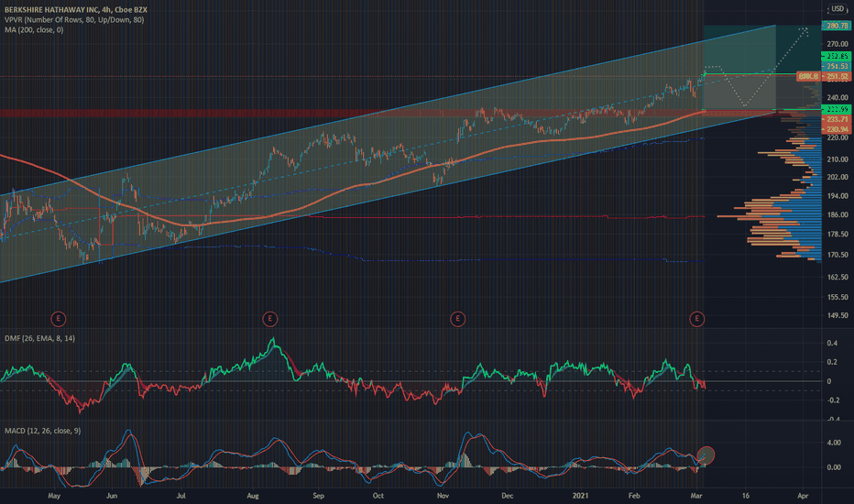
Task: Click the 230.94 price label
Action: point(836,129)
